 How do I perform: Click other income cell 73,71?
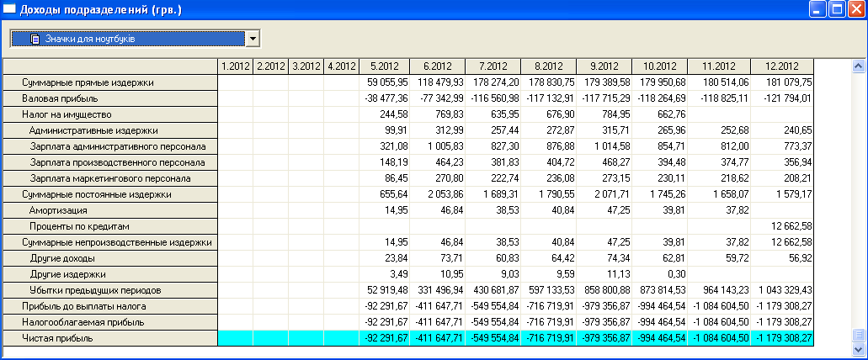(438, 258)
